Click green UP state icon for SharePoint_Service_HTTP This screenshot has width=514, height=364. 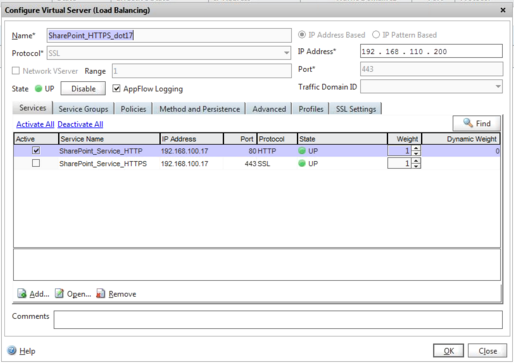pyautogui.click(x=302, y=151)
